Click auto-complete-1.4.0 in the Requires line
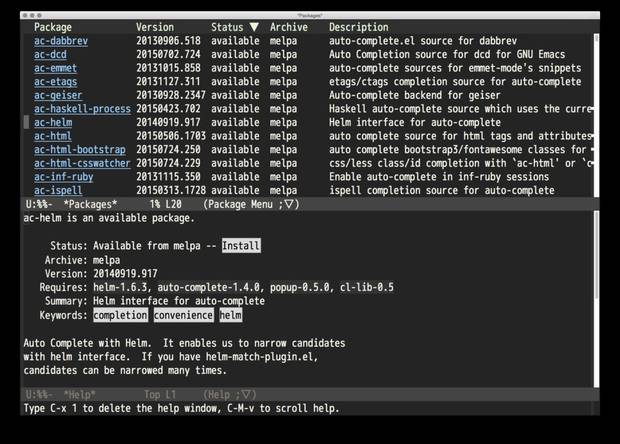The width and height of the screenshot is (620, 444). [208, 287]
